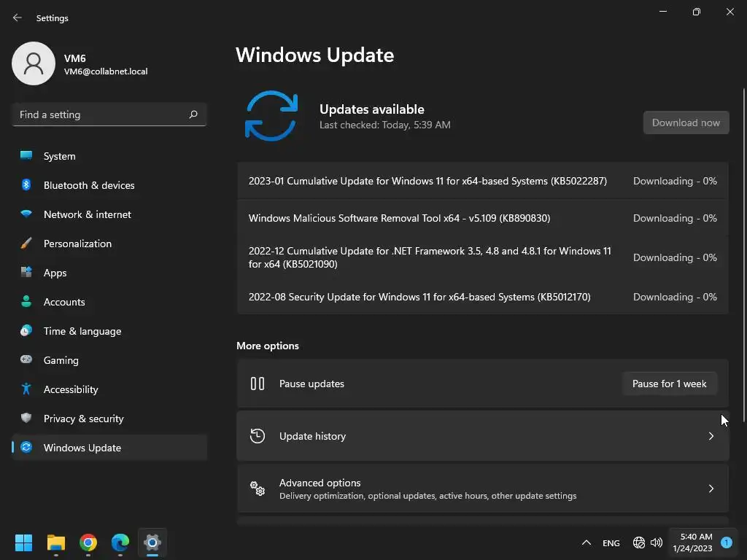Open Update history chevron
747x560 pixels.
point(711,436)
